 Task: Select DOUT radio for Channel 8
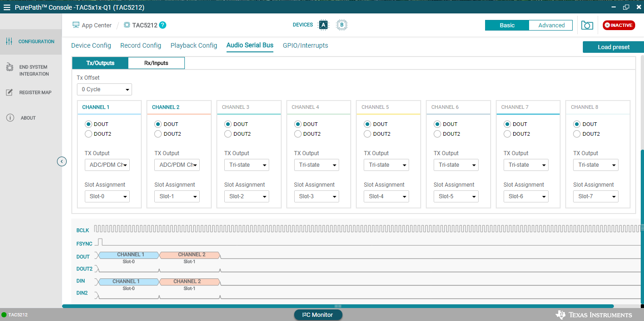(x=577, y=124)
